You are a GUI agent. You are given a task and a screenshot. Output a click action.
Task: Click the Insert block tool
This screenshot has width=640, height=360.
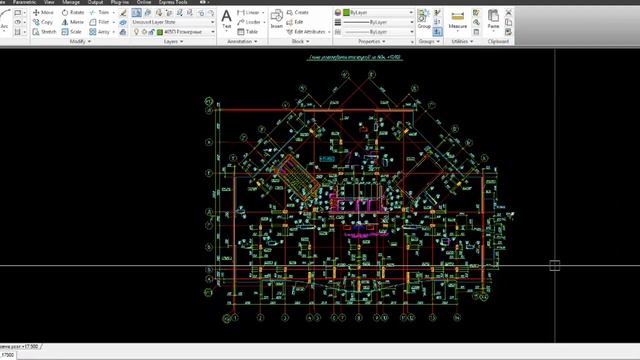tap(277, 20)
